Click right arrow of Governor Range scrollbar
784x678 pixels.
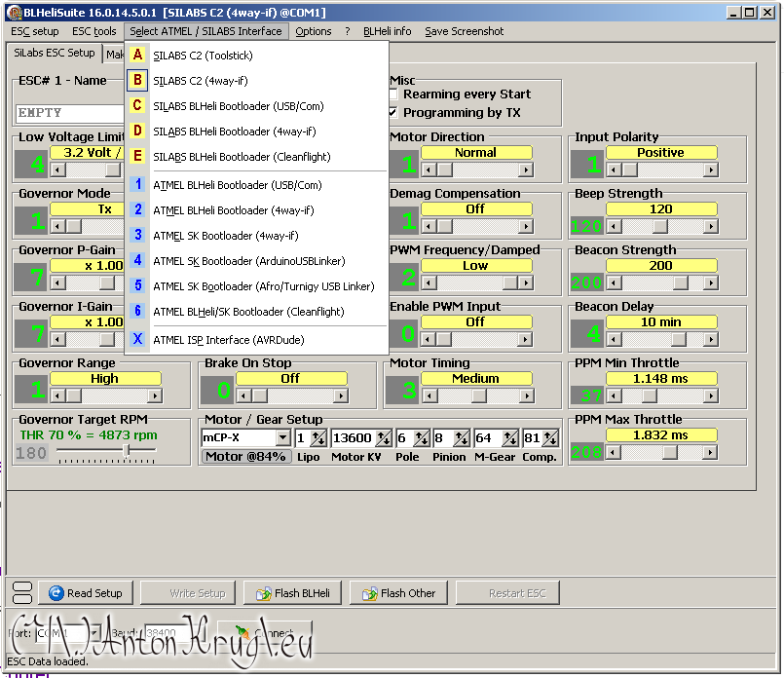pyautogui.click(x=155, y=396)
